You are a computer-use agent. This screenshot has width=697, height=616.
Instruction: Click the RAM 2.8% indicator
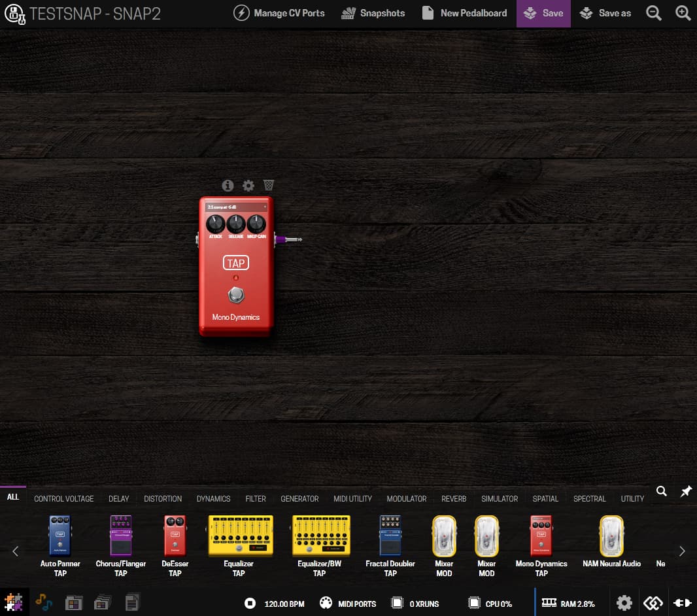click(568, 603)
